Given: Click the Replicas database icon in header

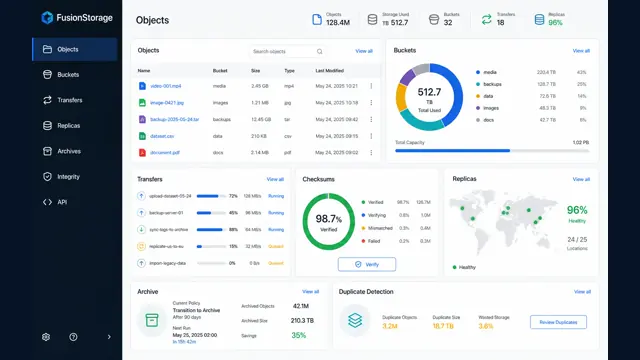Looking at the screenshot, I should pyautogui.click(x=539, y=19).
